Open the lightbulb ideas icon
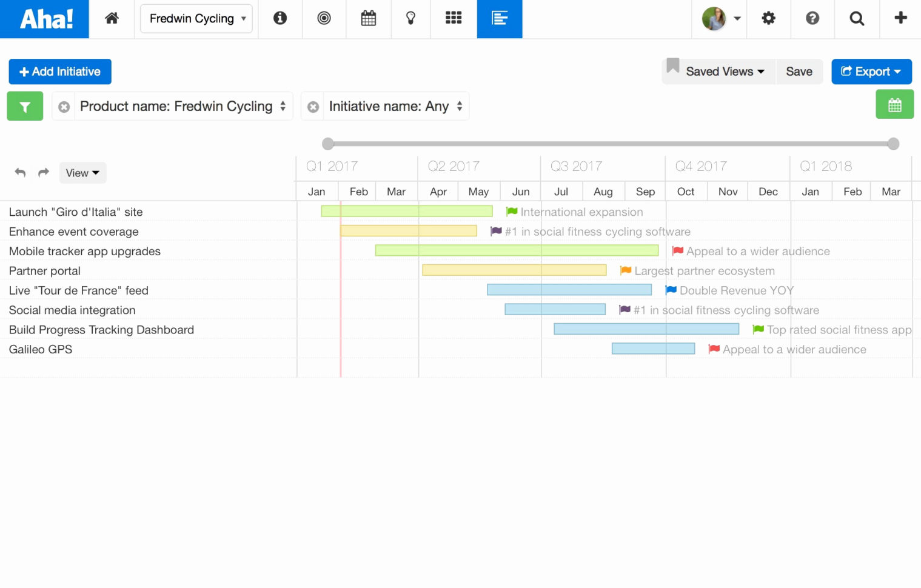Viewport: 921px width, 588px height. click(x=410, y=18)
